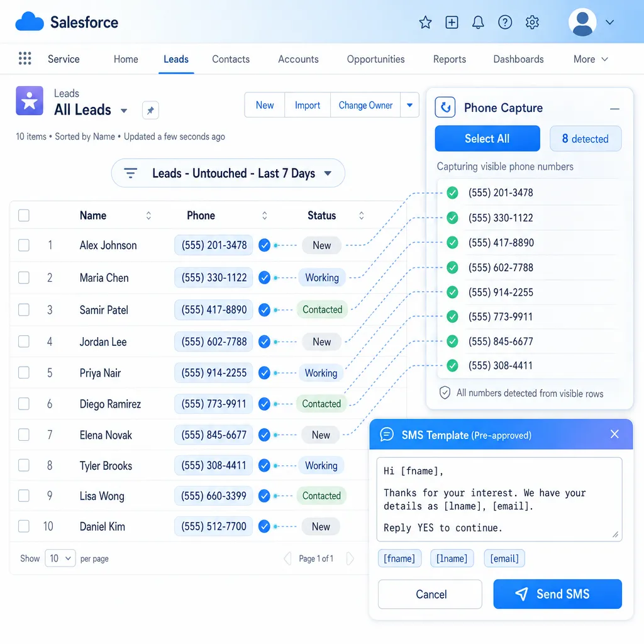644x644 pixels.
Task: Cancel the SMS template
Action: point(430,594)
